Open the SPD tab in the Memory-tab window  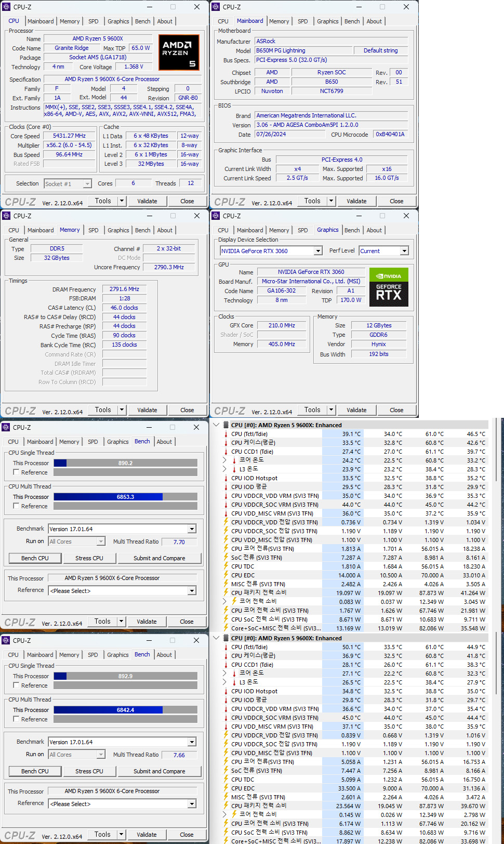(94, 230)
